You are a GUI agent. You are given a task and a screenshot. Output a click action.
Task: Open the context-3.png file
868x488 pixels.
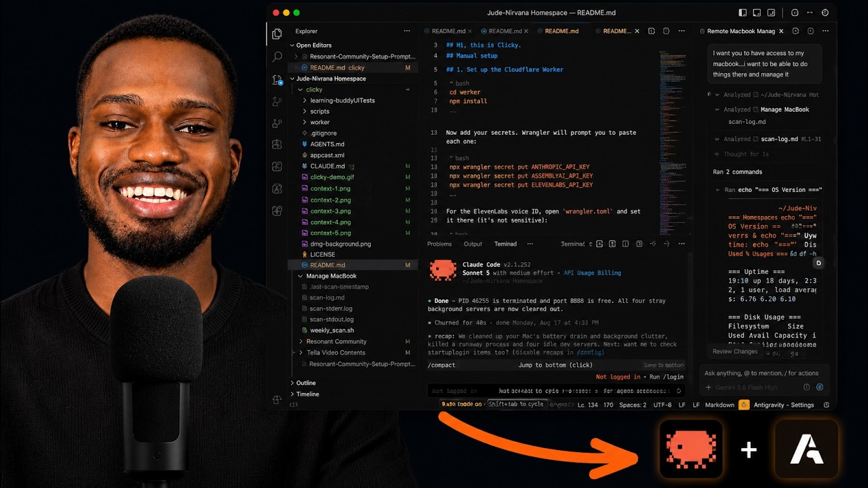353,211
